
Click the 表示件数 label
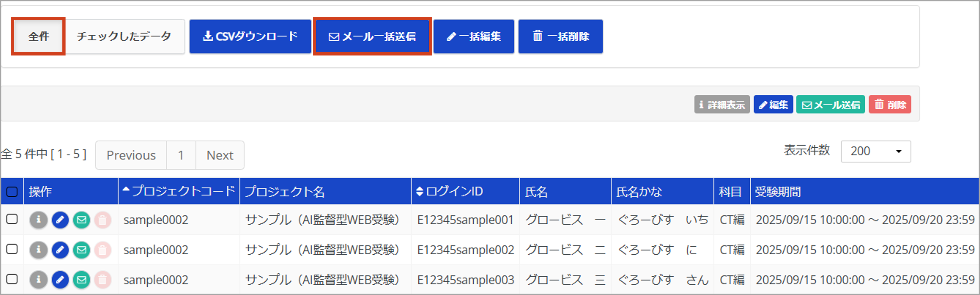tap(807, 150)
